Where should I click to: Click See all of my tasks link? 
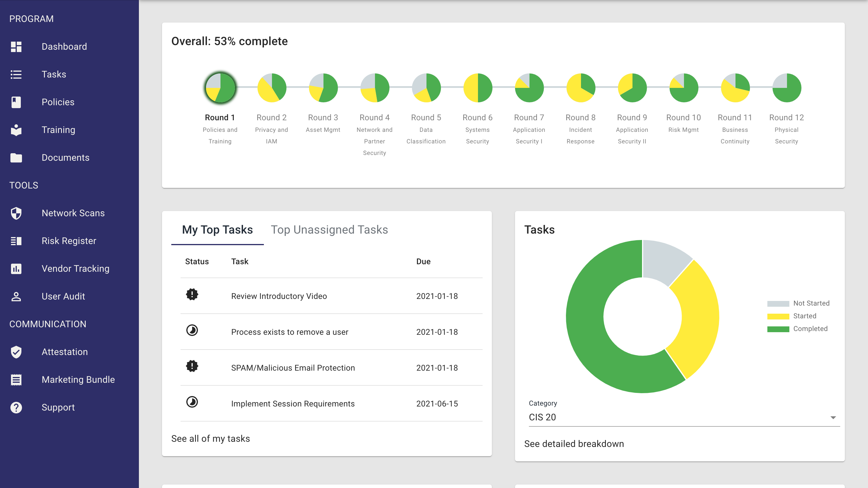[211, 439]
